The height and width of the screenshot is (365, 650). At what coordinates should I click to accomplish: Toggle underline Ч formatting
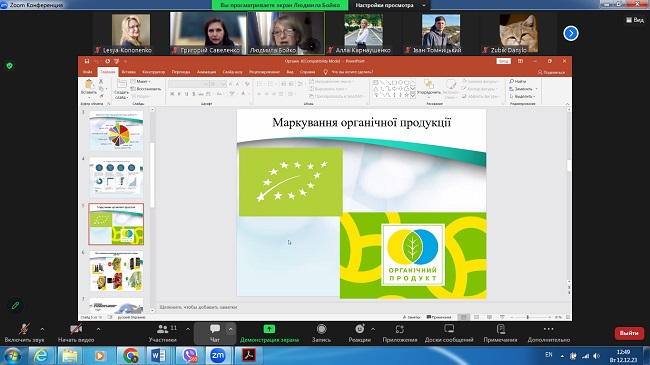(187, 94)
